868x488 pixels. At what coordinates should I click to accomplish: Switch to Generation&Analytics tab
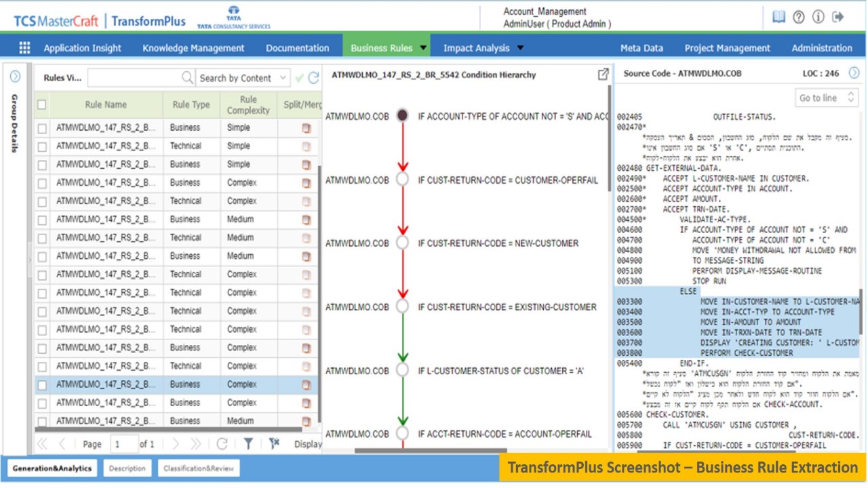click(52, 468)
